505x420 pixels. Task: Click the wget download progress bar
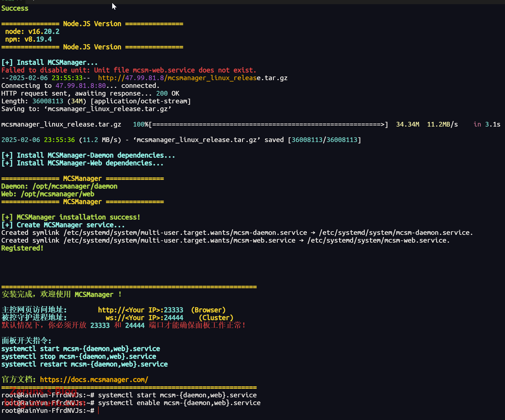click(268, 124)
